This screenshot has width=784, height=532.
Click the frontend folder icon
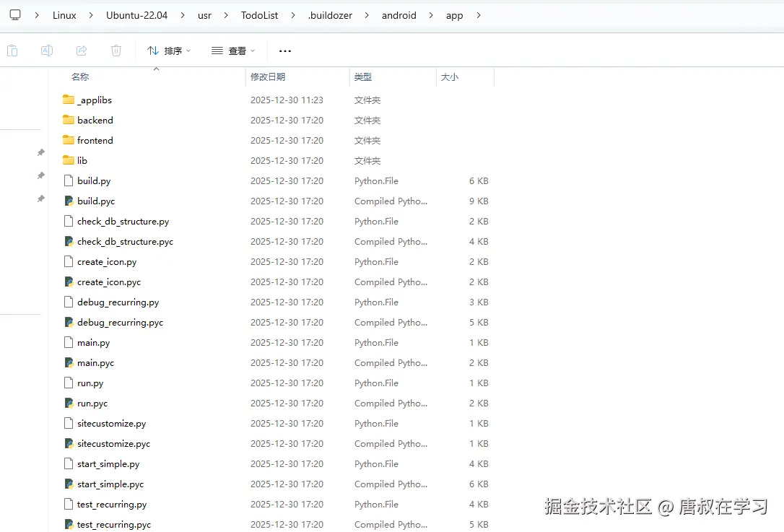69,140
